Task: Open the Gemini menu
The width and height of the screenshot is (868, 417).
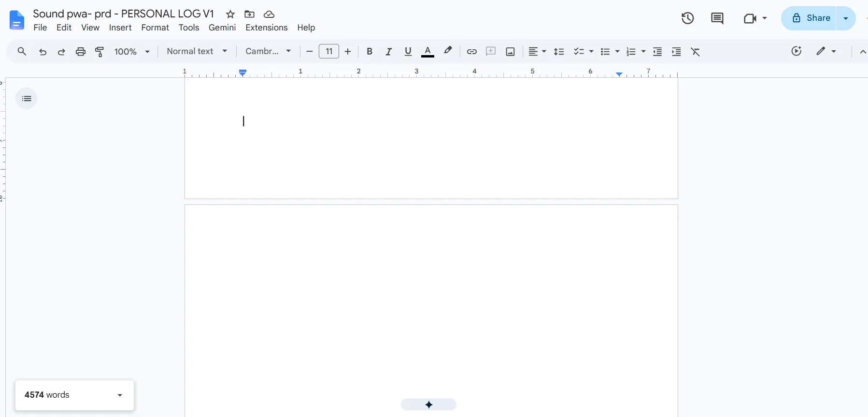Action: [x=222, y=28]
